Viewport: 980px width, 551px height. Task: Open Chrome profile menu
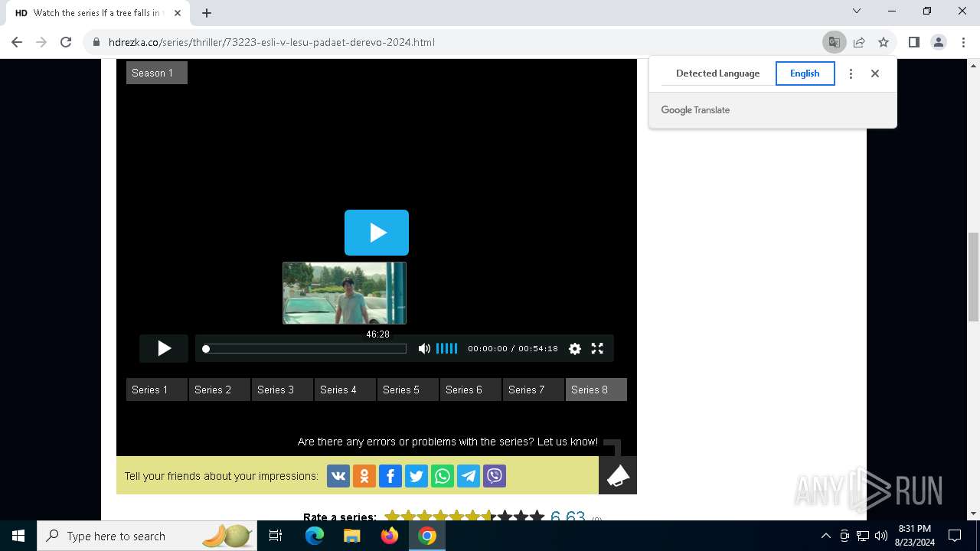[x=939, y=42]
